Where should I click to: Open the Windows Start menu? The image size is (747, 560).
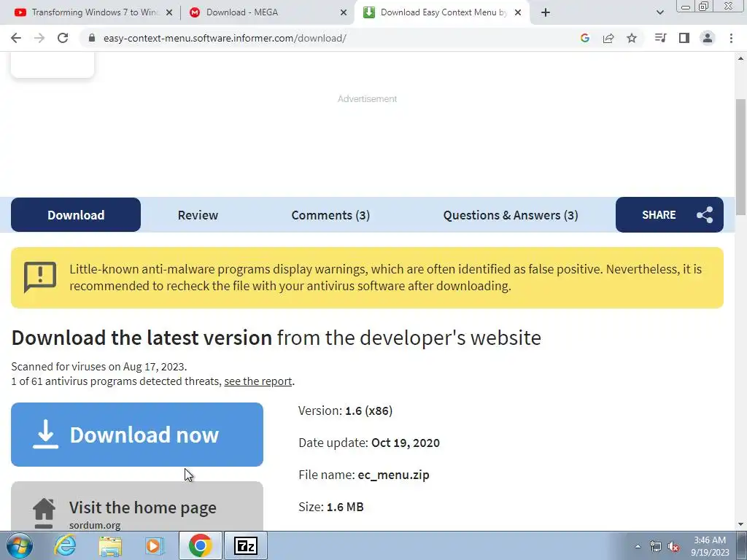(x=20, y=545)
